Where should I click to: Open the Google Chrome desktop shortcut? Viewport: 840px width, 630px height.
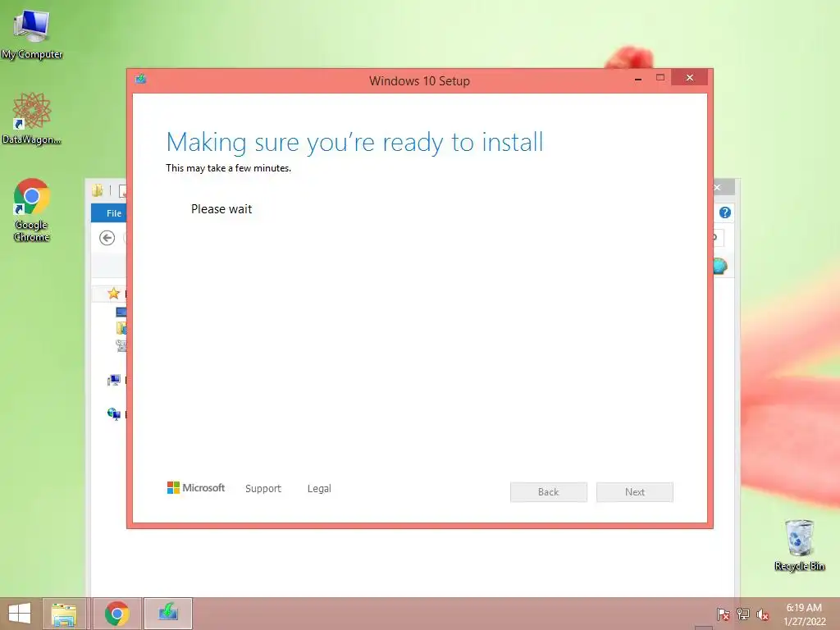(32, 209)
